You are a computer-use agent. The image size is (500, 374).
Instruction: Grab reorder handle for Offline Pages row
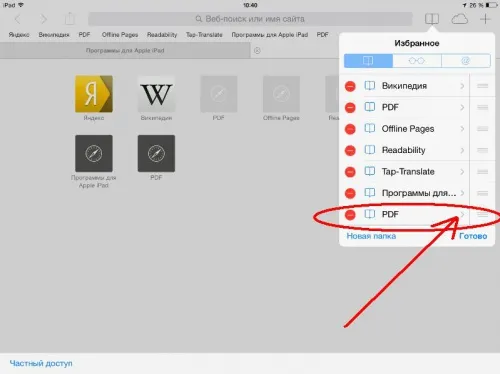tap(482, 129)
